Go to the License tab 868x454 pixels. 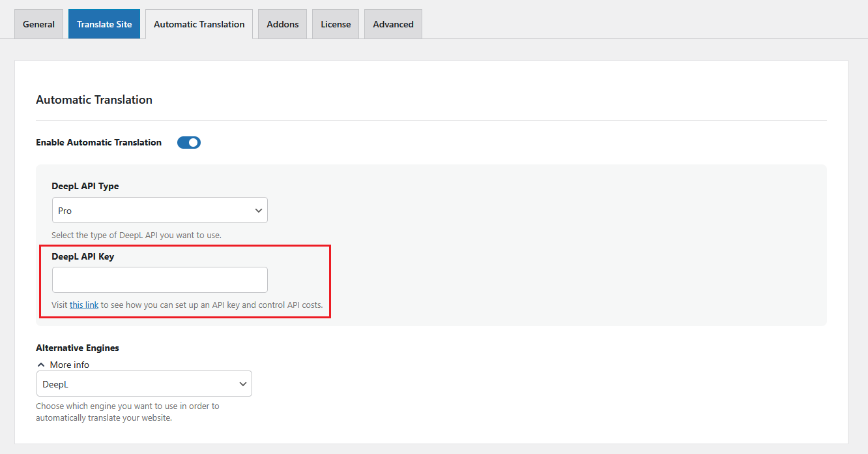[x=336, y=24]
